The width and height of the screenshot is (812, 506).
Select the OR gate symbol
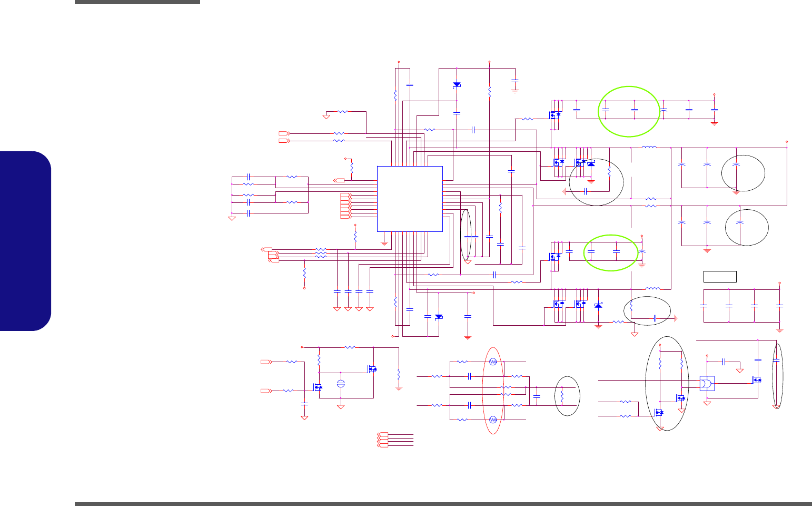point(707,384)
